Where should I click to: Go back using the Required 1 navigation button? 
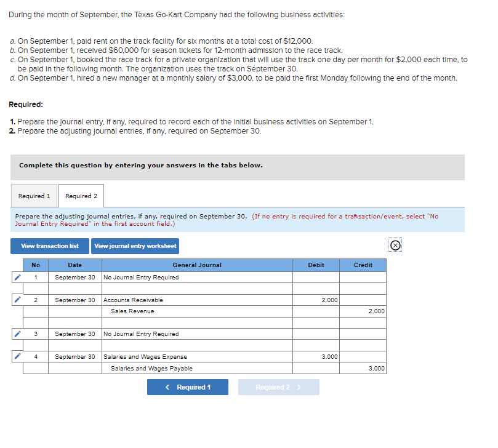coord(187,387)
